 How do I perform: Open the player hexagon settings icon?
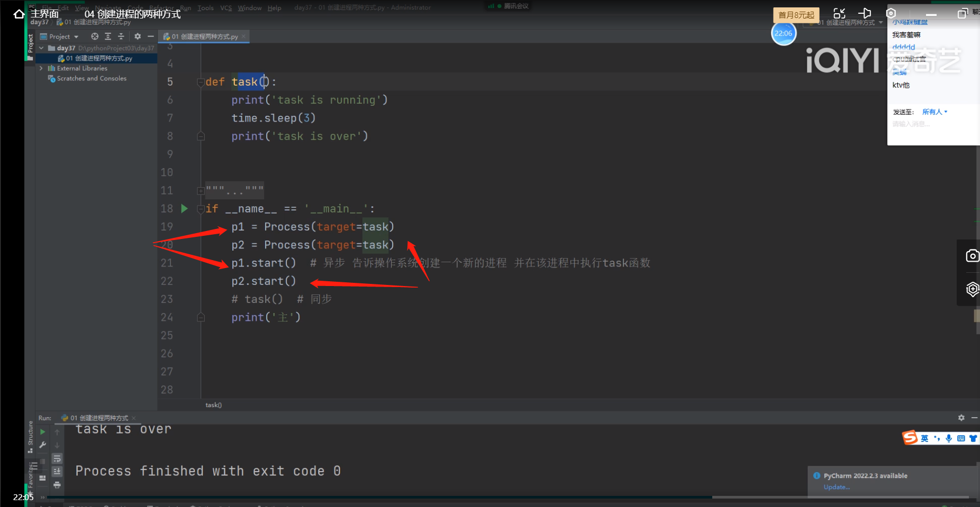(x=891, y=13)
